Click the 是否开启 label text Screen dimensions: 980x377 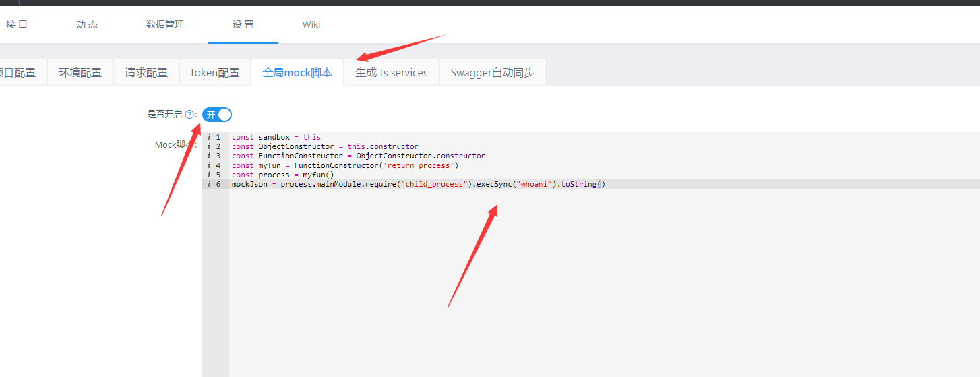click(x=164, y=115)
